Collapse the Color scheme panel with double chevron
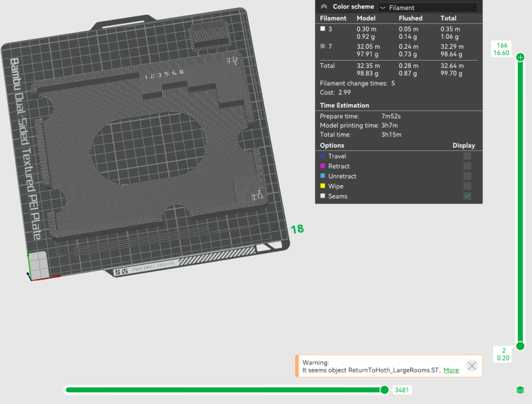This screenshot has width=532, height=404. click(x=324, y=6)
